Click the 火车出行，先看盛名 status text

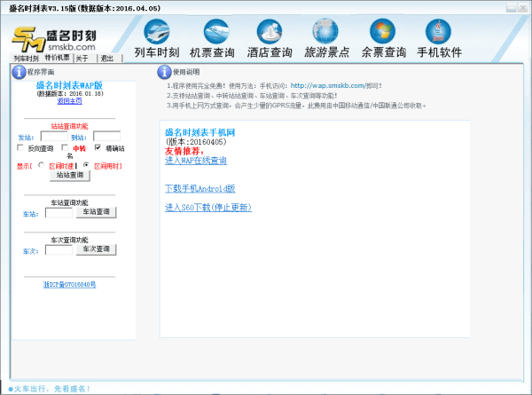coord(52,389)
